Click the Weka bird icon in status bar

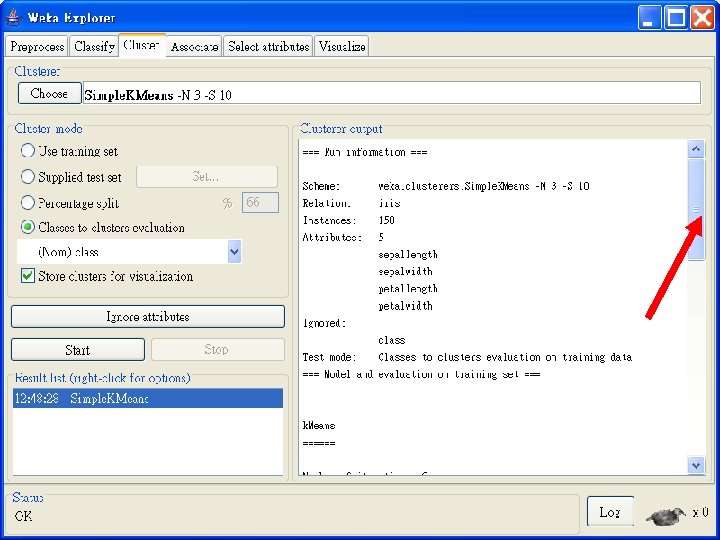[666, 515]
